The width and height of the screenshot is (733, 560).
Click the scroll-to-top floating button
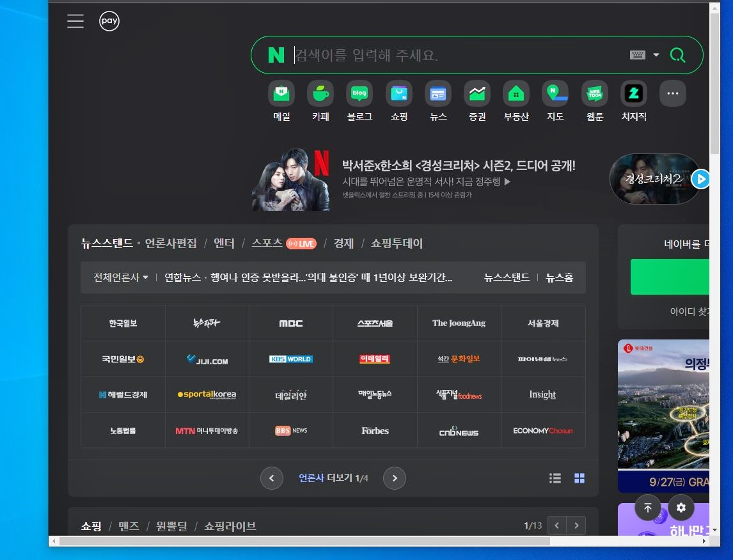point(648,508)
